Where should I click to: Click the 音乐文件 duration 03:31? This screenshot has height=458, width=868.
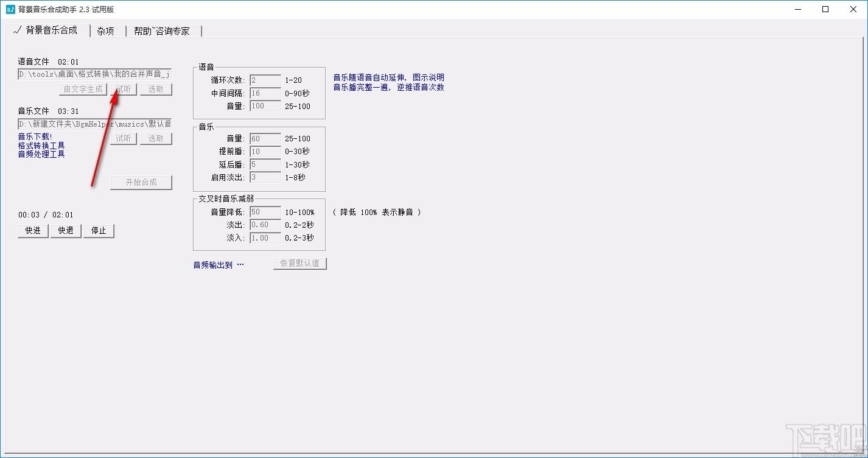[x=68, y=111]
